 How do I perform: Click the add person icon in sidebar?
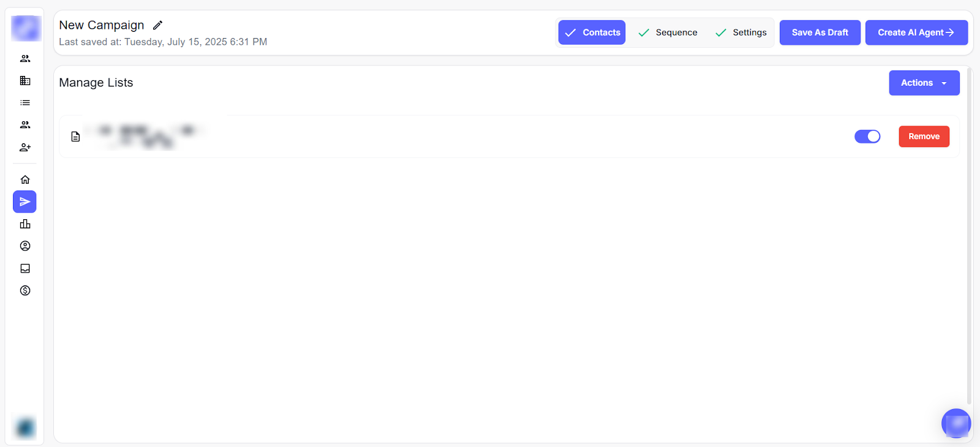click(x=25, y=148)
